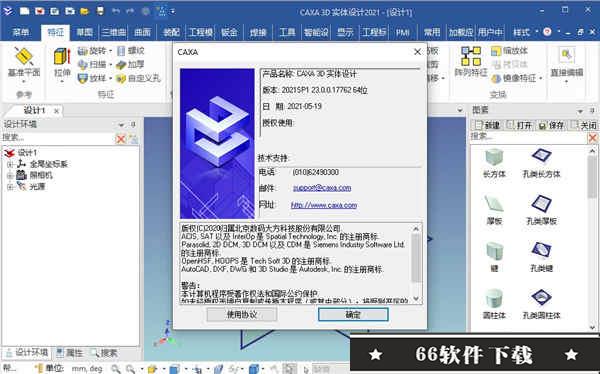Click the search field in 设计环境 panel
This screenshot has height=374, width=600.
57,137
